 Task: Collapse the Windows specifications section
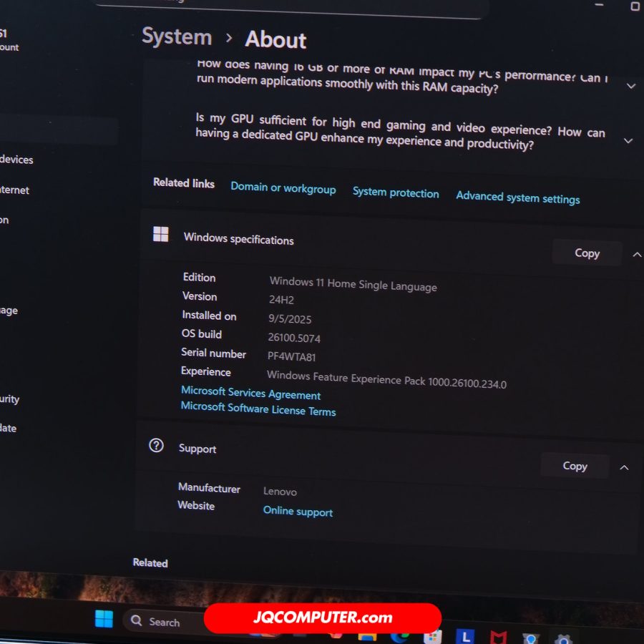[637, 255]
